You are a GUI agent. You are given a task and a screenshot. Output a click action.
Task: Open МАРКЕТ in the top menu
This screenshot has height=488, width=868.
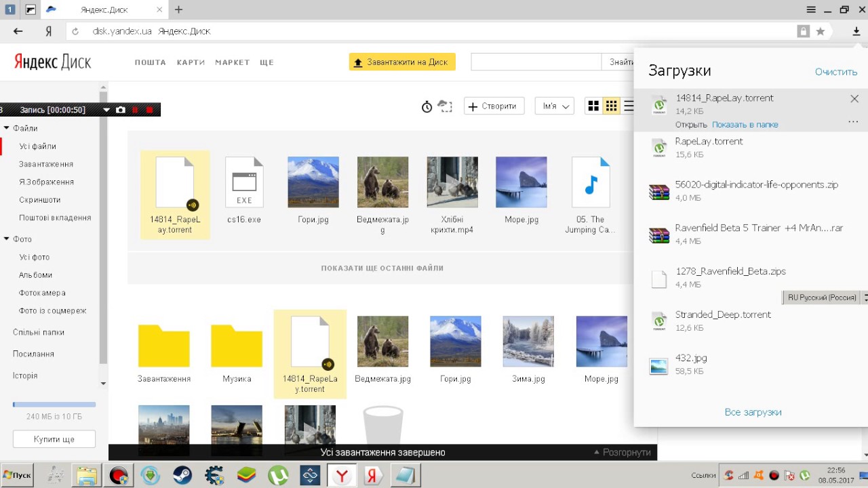(233, 62)
